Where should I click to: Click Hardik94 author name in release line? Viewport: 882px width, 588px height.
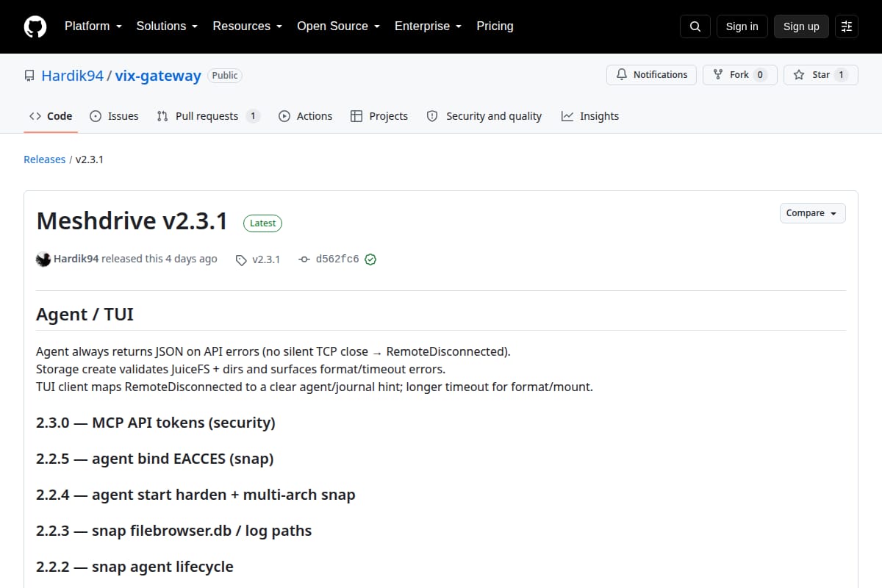click(76, 259)
